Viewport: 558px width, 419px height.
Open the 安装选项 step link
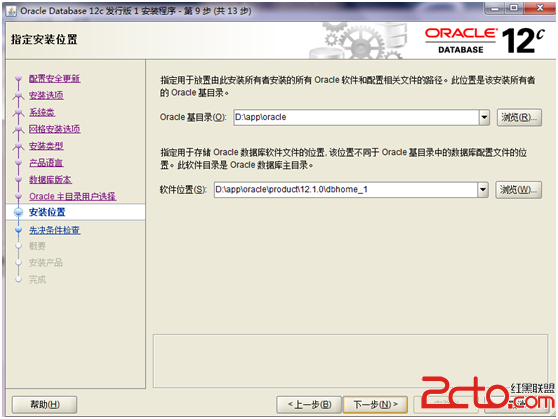[46, 95]
